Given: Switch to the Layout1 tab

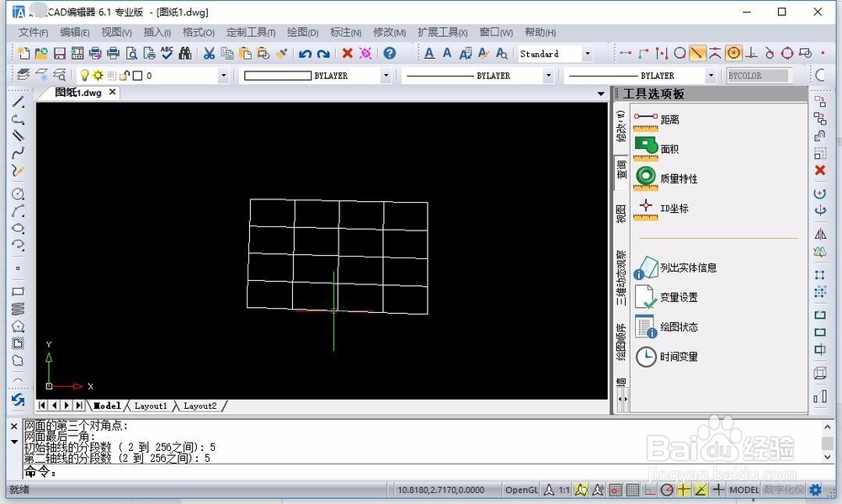Looking at the screenshot, I should [151, 406].
